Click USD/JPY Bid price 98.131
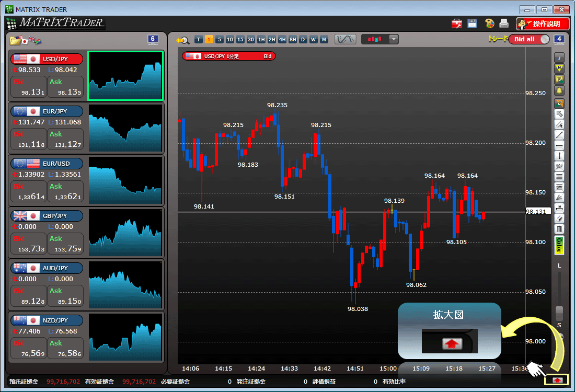The image size is (575, 392). pos(29,87)
